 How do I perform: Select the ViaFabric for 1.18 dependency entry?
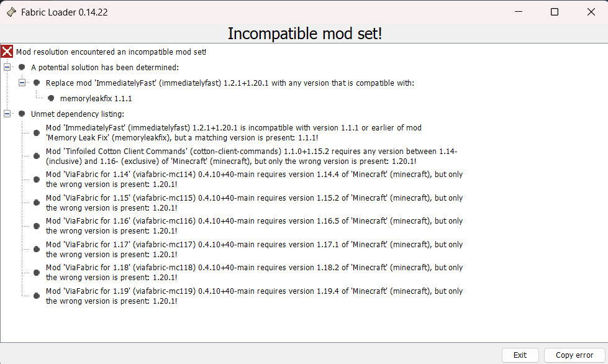coord(248,272)
